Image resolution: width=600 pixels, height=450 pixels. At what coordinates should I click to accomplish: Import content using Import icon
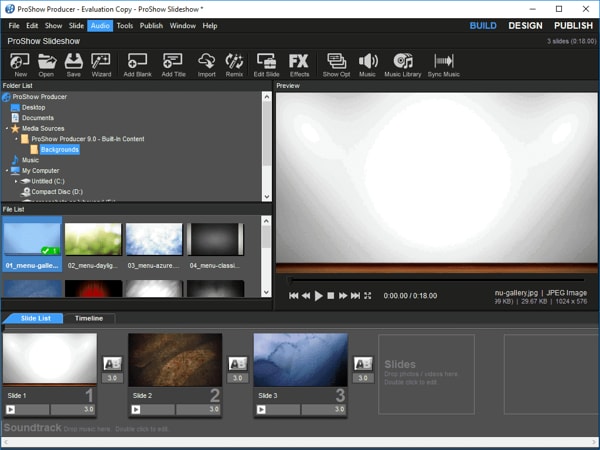tap(207, 65)
